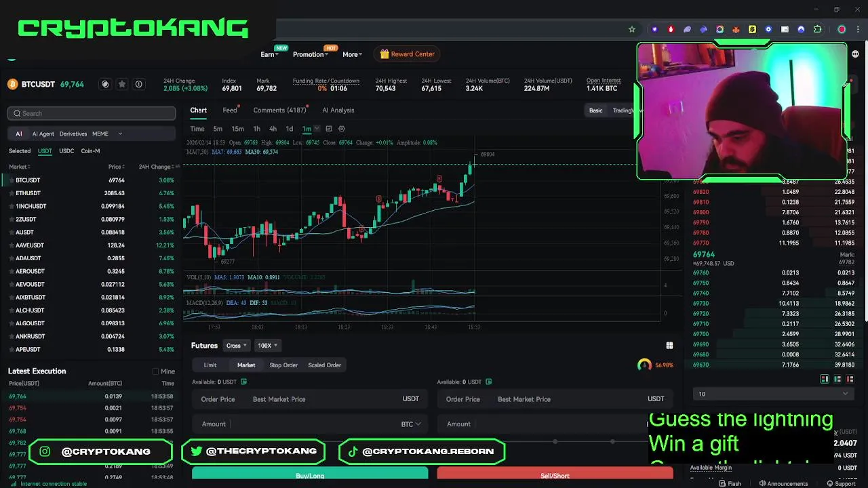Screen dimensions: 868x488
Task: Open the layout grid icon in Futures panel
Action: [x=669, y=346]
